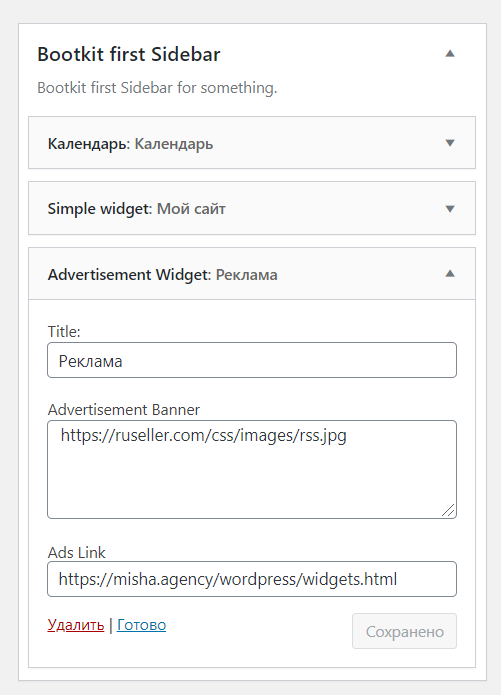Screen dimensions: 501x695
Task: Click the Title: field label
Action: pyautogui.click(x=64, y=332)
